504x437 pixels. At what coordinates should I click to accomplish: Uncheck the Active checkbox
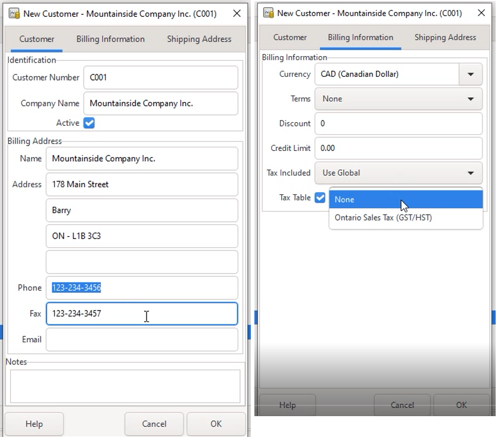89,123
